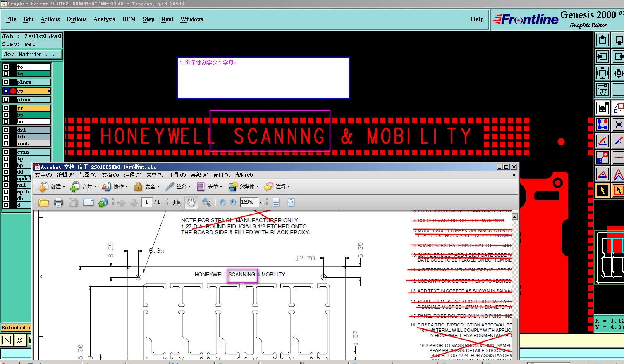This screenshot has height=364, width=624.
Task: Open the 协作 (Collaborate) dropdown
Action: click(115, 187)
